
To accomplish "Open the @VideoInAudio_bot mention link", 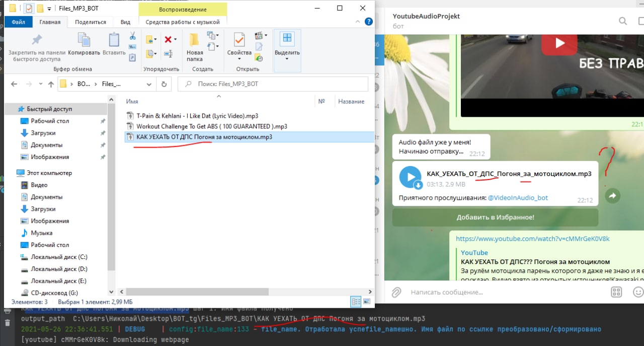I will 518,198.
